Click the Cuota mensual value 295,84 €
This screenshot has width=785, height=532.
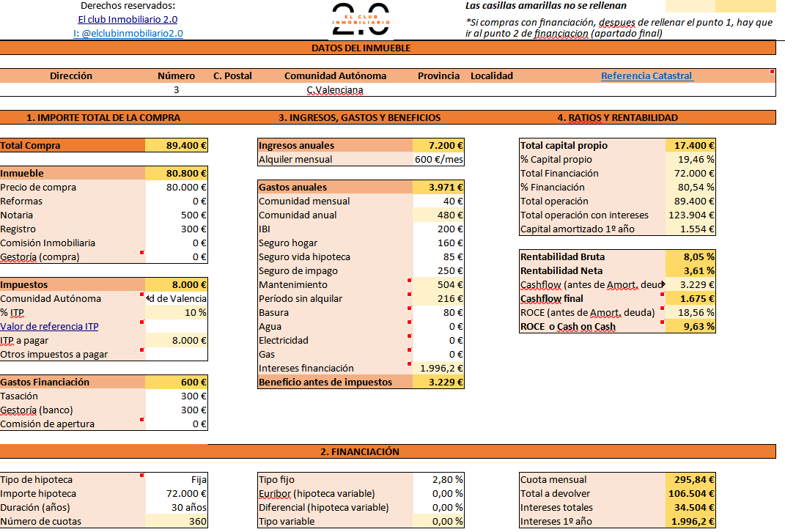[x=690, y=480]
